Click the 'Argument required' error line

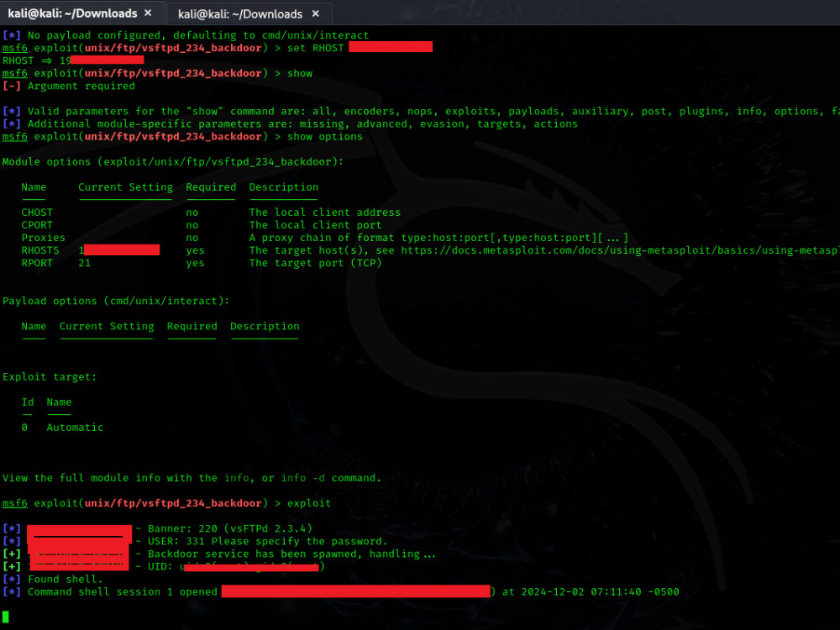(69, 86)
